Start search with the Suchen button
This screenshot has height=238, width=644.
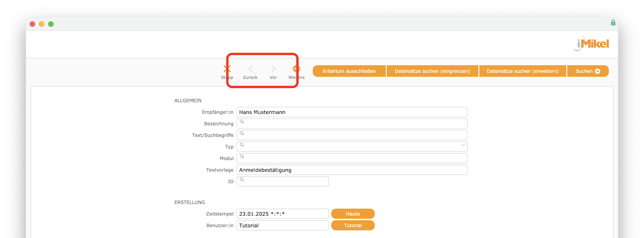coord(588,71)
